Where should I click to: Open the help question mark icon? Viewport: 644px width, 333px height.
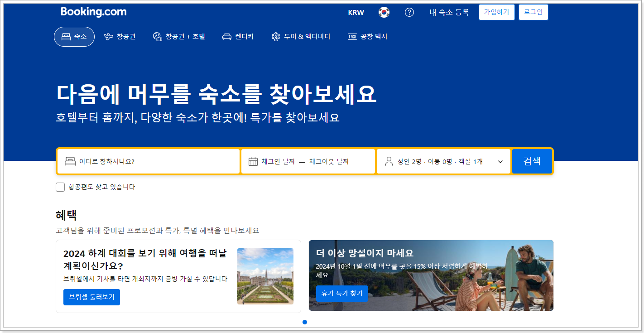point(409,12)
